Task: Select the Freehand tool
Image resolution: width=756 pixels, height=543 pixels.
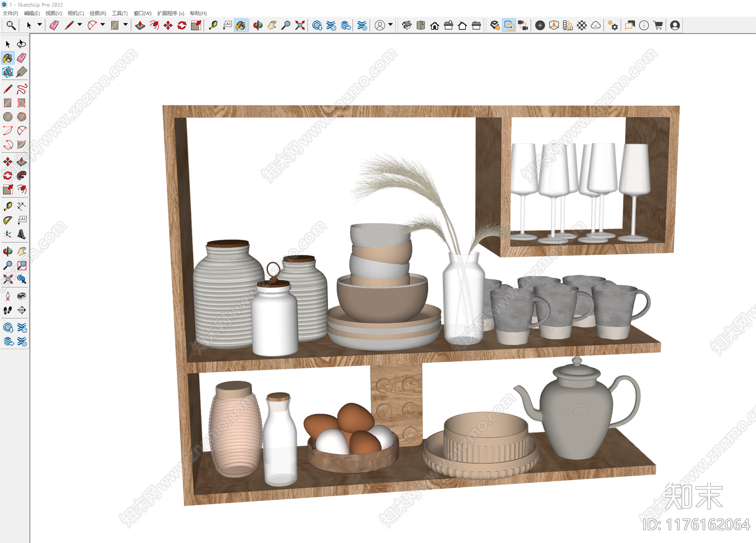Action: (22, 89)
